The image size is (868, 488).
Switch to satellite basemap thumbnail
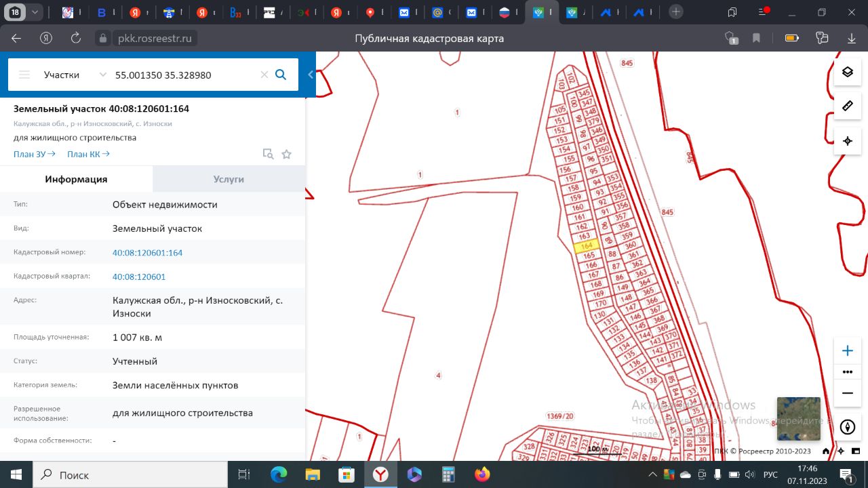[x=798, y=419]
